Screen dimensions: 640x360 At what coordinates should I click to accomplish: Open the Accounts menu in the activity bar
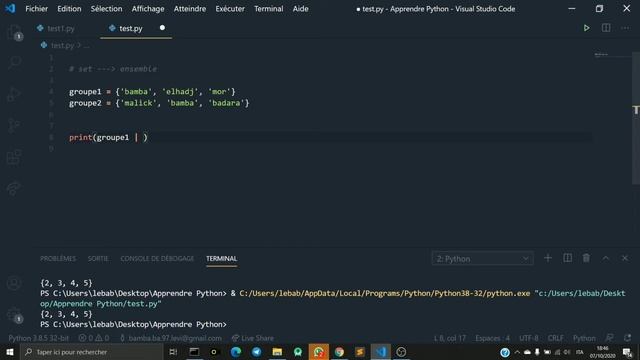(x=14, y=283)
